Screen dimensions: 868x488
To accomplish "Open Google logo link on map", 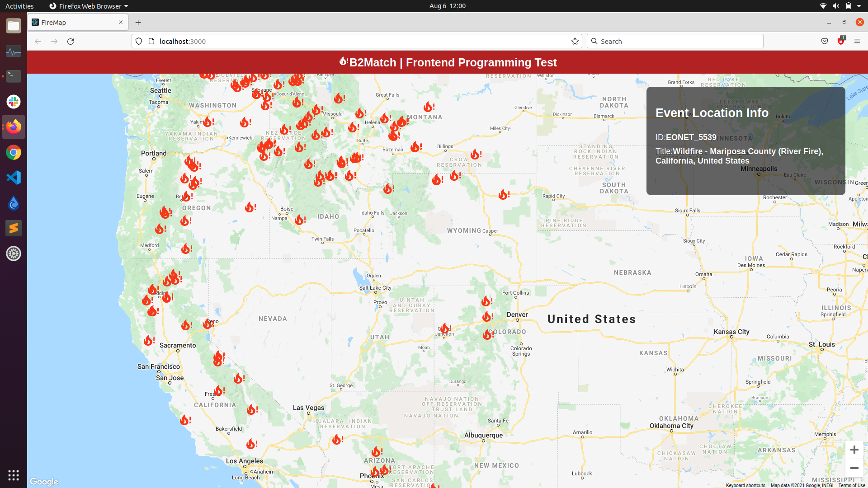I will pyautogui.click(x=44, y=482).
